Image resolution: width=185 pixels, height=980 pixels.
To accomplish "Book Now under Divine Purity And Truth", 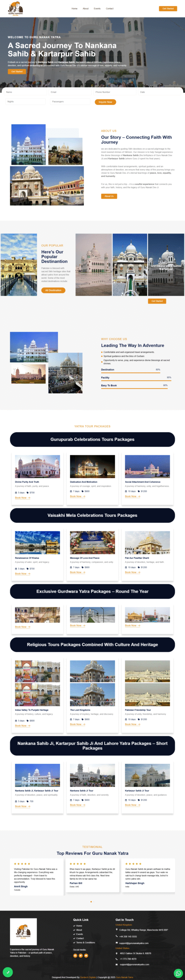I will pyautogui.click(x=23, y=498).
